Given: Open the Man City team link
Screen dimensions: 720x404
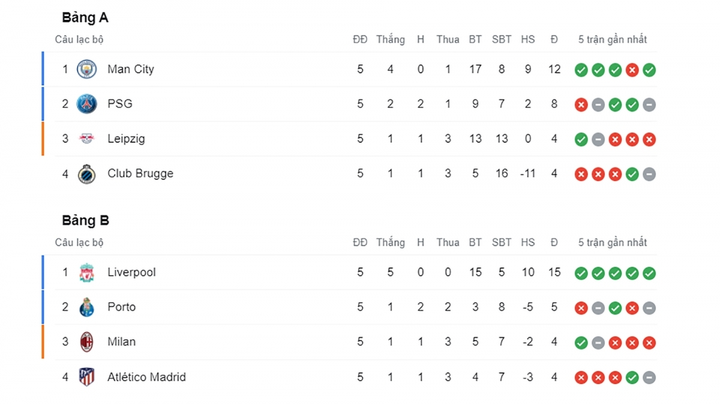Looking at the screenshot, I should pyautogui.click(x=130, y=69).
